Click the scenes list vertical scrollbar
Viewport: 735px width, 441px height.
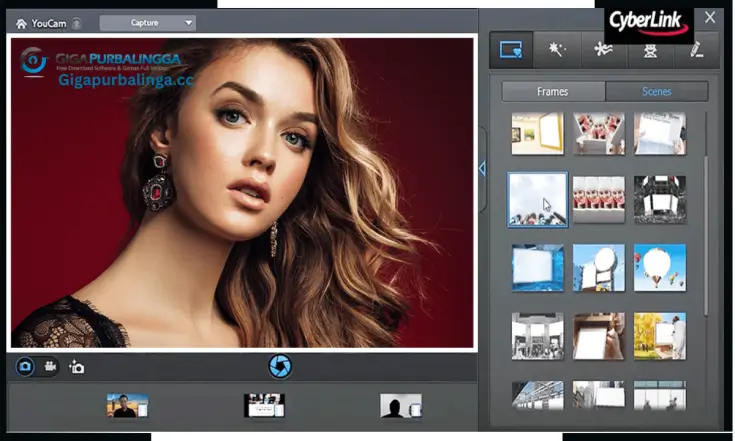(x=705, y=237)
